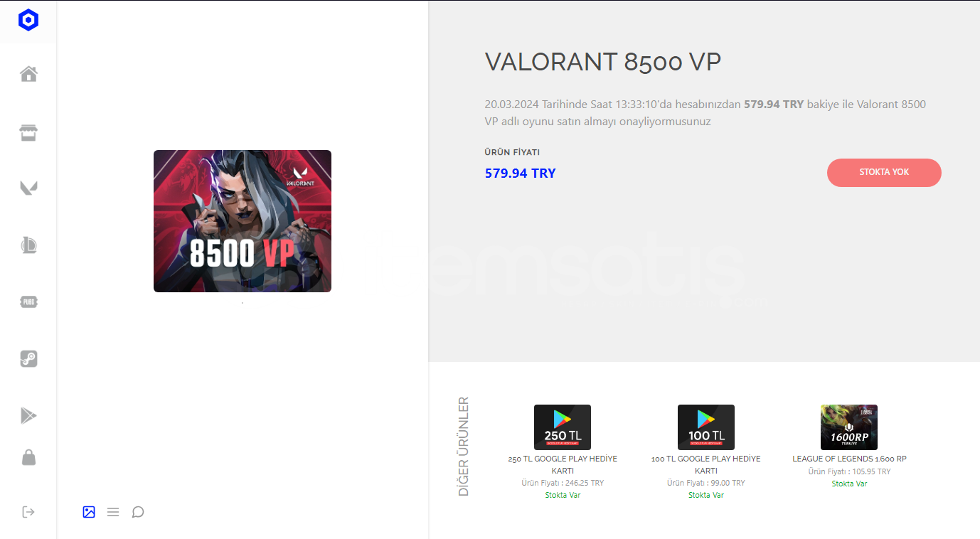Click the LEAGUE OF LEGENDS 1.600 RP link
The height and width of the screenshot is (539, 980).
tap(849, 459)
